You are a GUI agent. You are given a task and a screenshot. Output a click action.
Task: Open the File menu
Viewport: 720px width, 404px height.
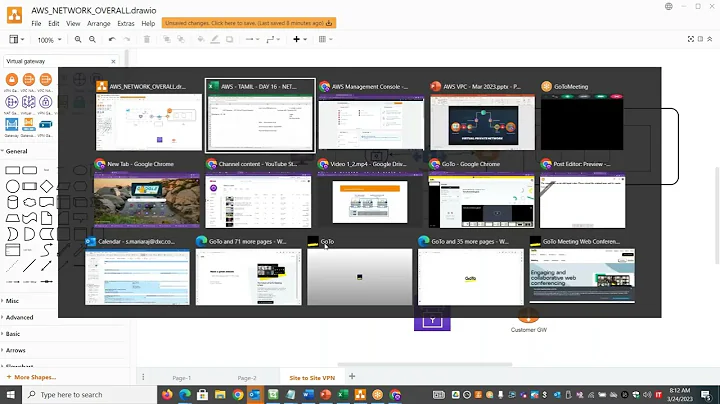(x=36, y=23)
